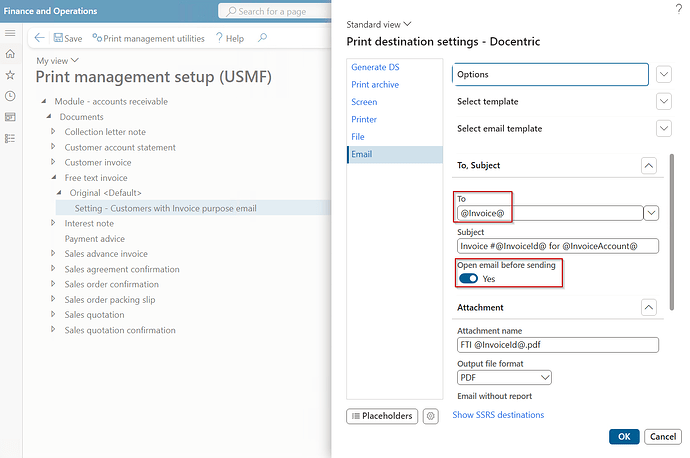Viewport: 690px width, 458px height.
Task: Go to Home icon in sidebar
Action: click(10, 54)
